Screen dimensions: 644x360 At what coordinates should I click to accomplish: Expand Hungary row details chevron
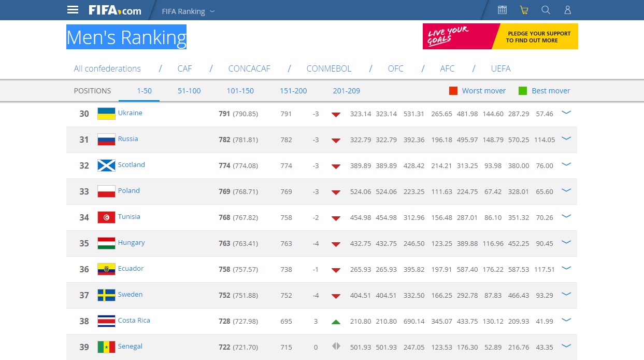click(x=566, y=242)
